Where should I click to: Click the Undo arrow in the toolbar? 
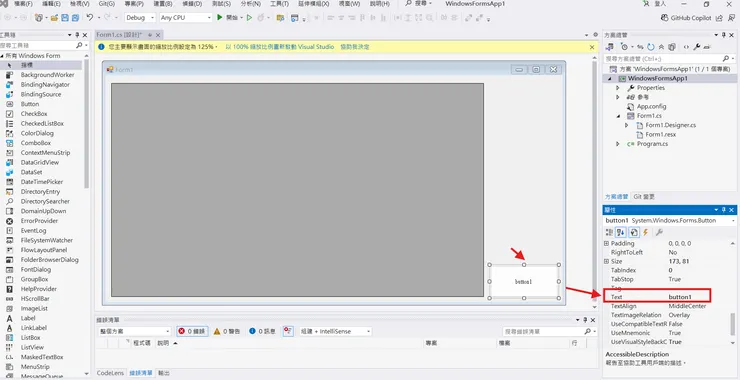click(x=90, y=17)
